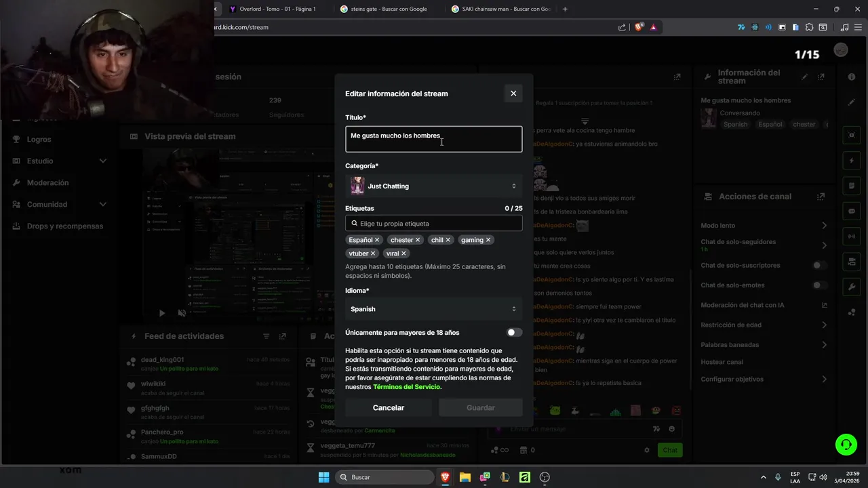
Task: Click the Brave Shields icon
Action: pos(639,27)
